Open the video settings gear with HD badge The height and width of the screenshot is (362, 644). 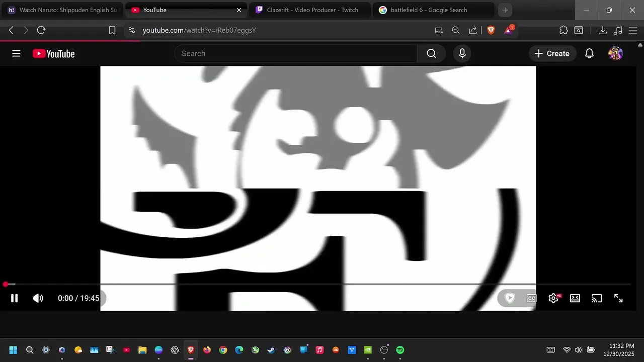point(554,298)
